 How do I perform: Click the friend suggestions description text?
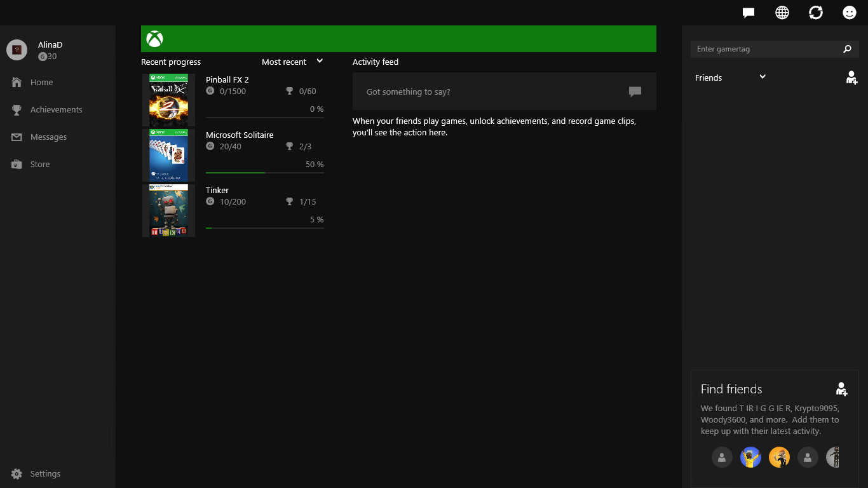[x=770, y=419]
